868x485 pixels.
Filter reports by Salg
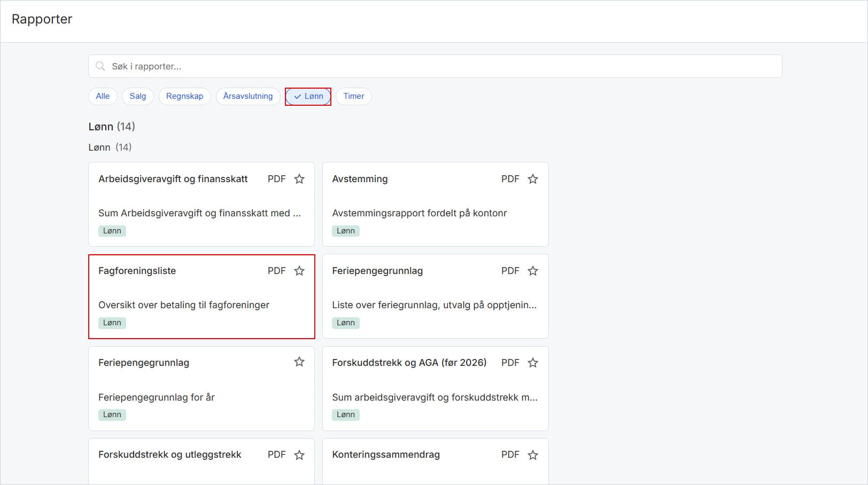[x=138, y=96]
